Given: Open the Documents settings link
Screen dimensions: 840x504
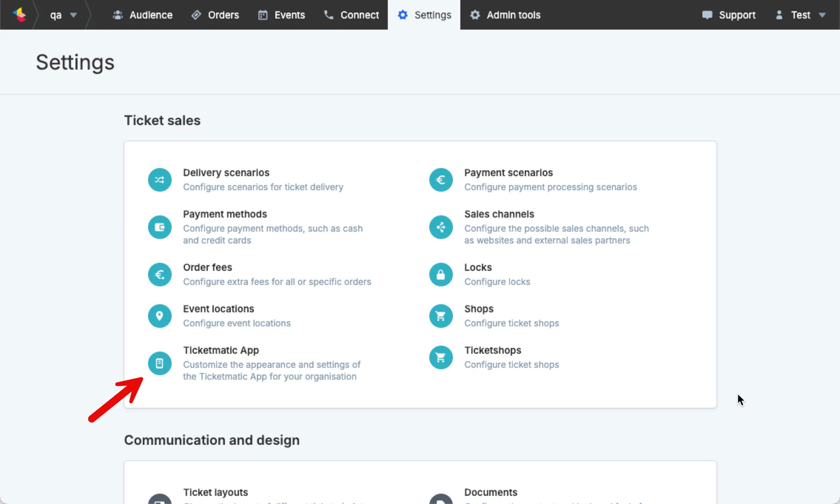Looking at the screenshot, I should [x=491, y=493].
